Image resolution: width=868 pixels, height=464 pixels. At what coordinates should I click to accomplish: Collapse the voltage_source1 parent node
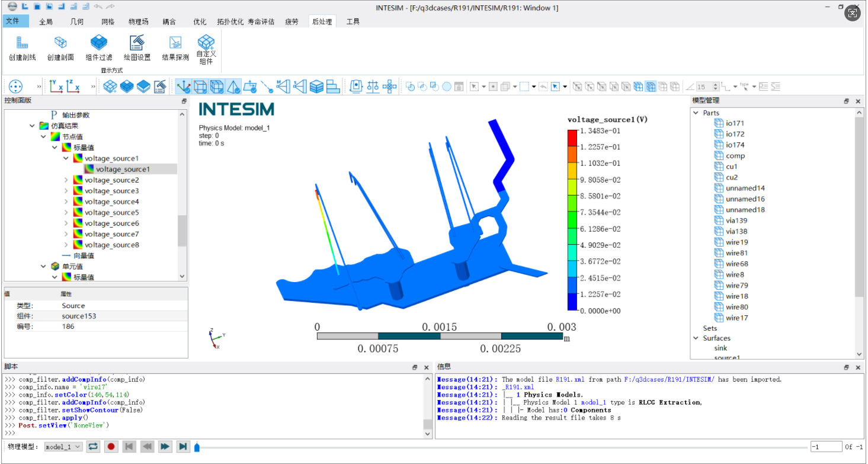pyautogui.click(x=66, y=158)
